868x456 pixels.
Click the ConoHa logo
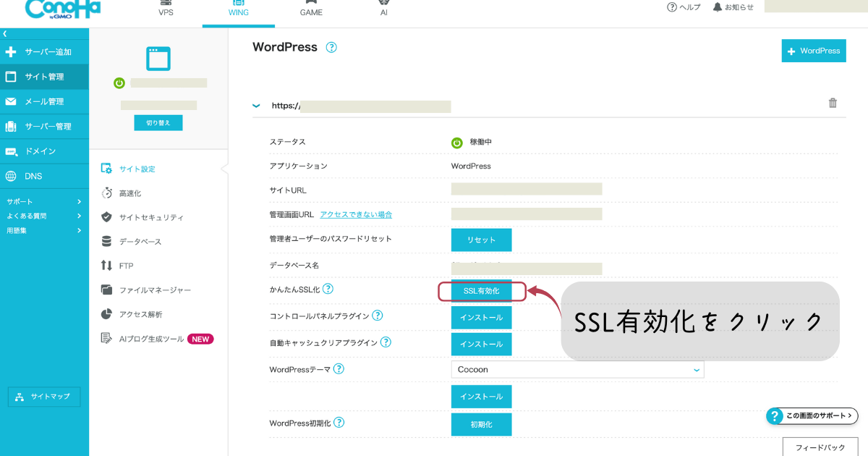pos(63,9)
